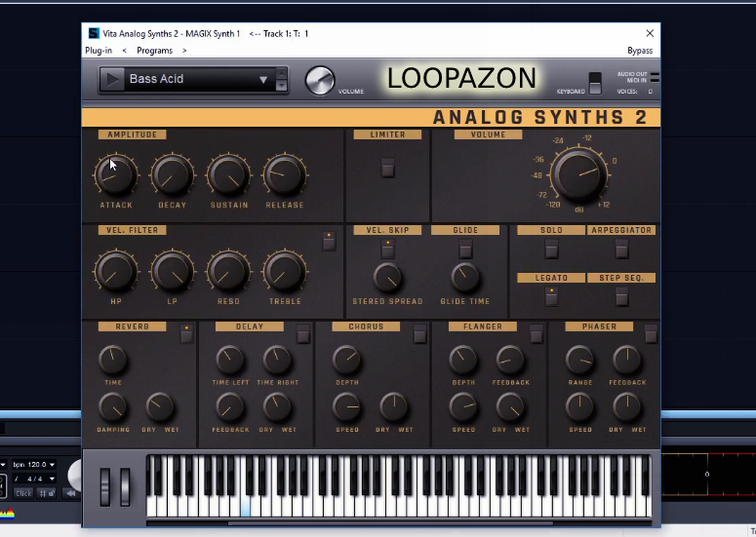This screenshot has width=756, height=537.
Task: Click the Reverb Damping knob
Action: 113,407
